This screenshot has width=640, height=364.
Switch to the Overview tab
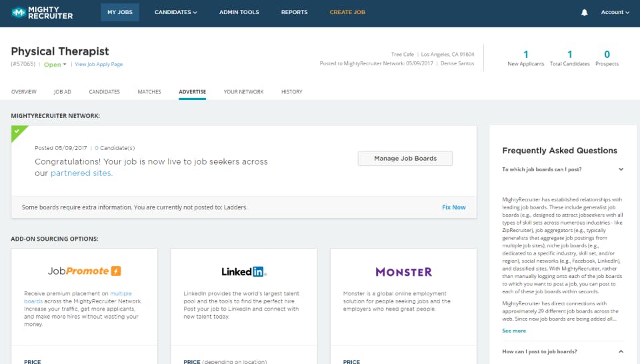(x=24, y=92)
